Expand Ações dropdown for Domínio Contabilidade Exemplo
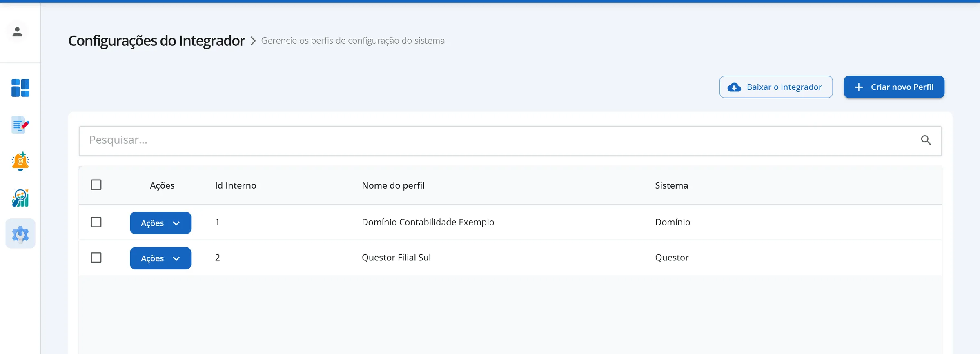The width and height of the screenshot is (980, 354). [160, 223]
